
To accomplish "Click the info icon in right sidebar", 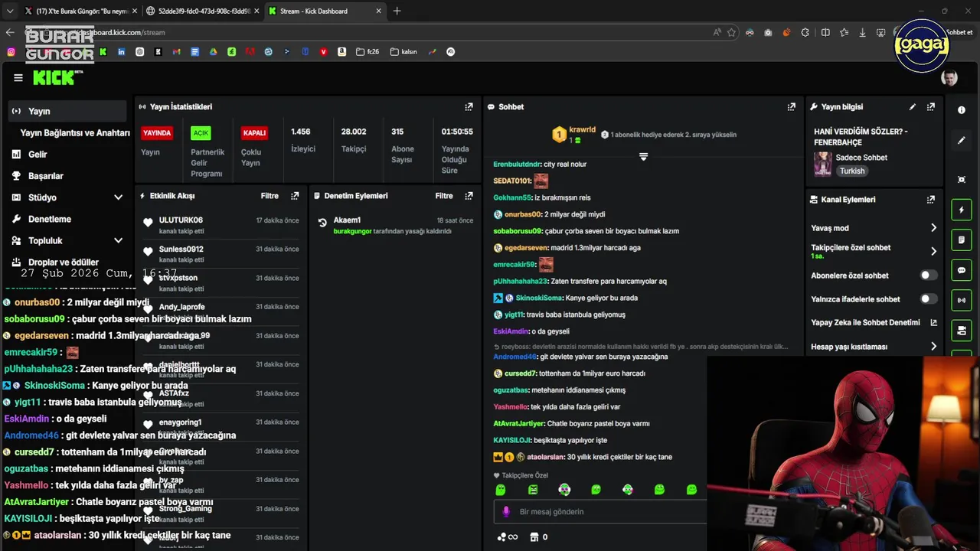I will coord(962,110).
